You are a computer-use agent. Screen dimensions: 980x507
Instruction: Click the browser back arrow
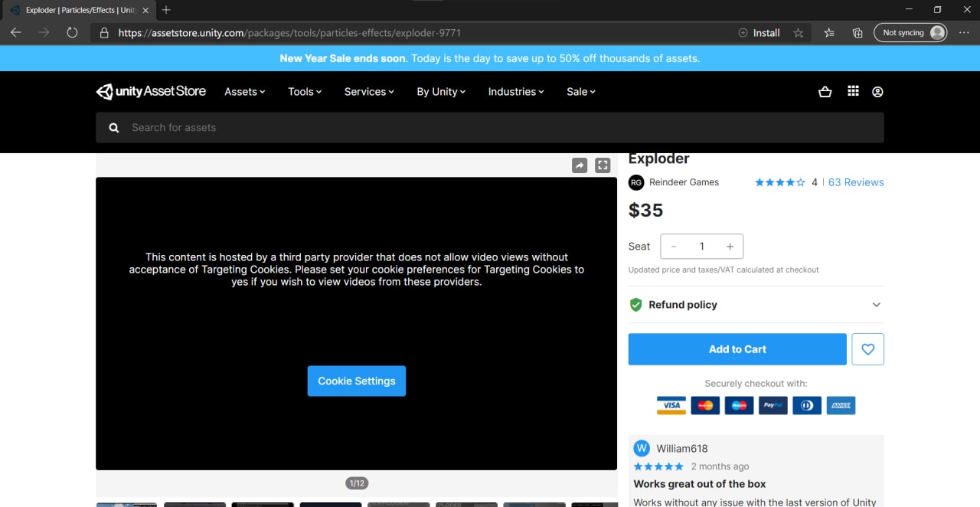pyautogui.click(x=16, y=33)
